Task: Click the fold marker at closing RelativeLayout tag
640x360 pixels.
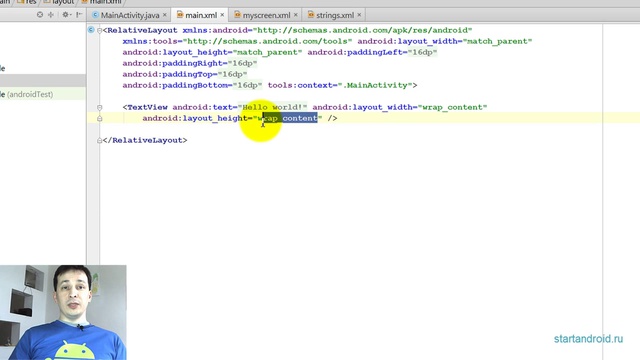Action: pyautogui.click(x=100, y=140)
